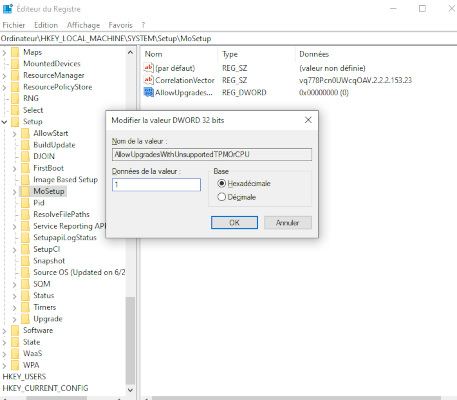Expand the SetupCl key
Screen dimensions: 457x400
(14, 250)
